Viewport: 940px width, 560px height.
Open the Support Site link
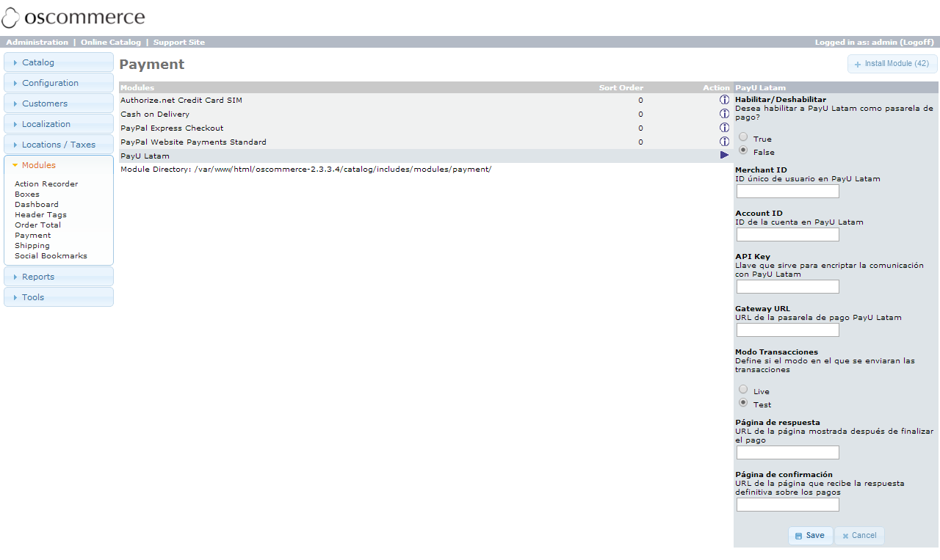click(x=179, y=43)
